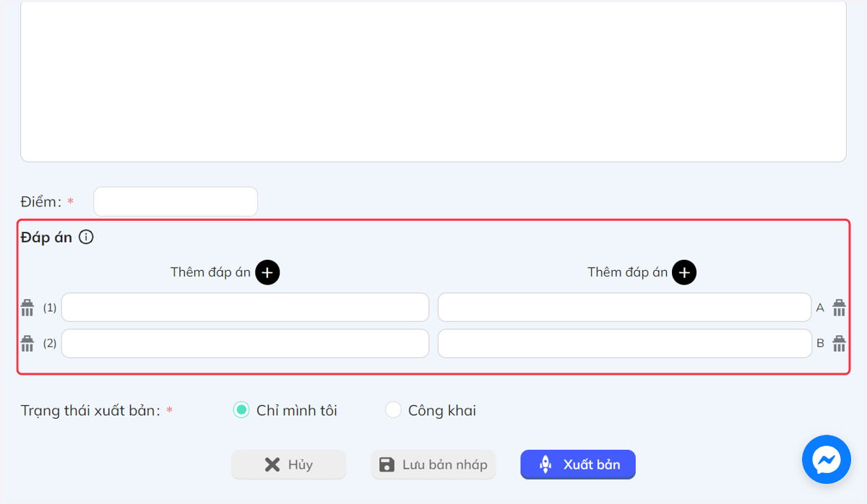
Task: Focus the Điểm score input field
Action: tap(176, 201)
